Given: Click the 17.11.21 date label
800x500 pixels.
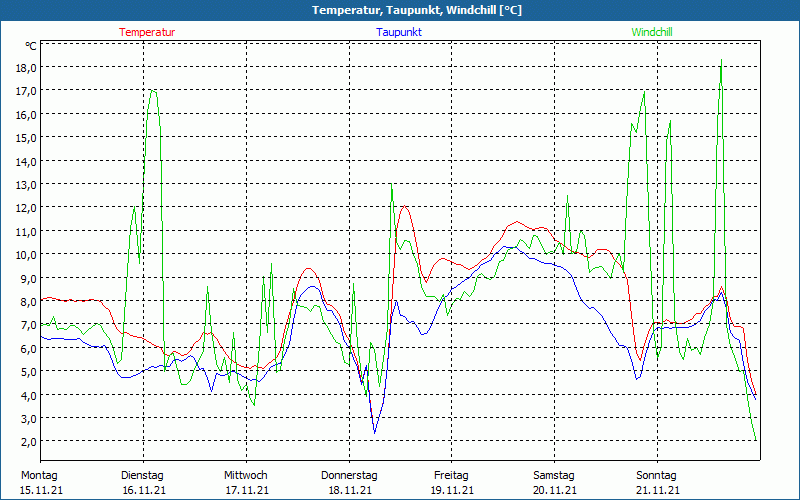Looking at the screenshot, I should pos(245,490).
